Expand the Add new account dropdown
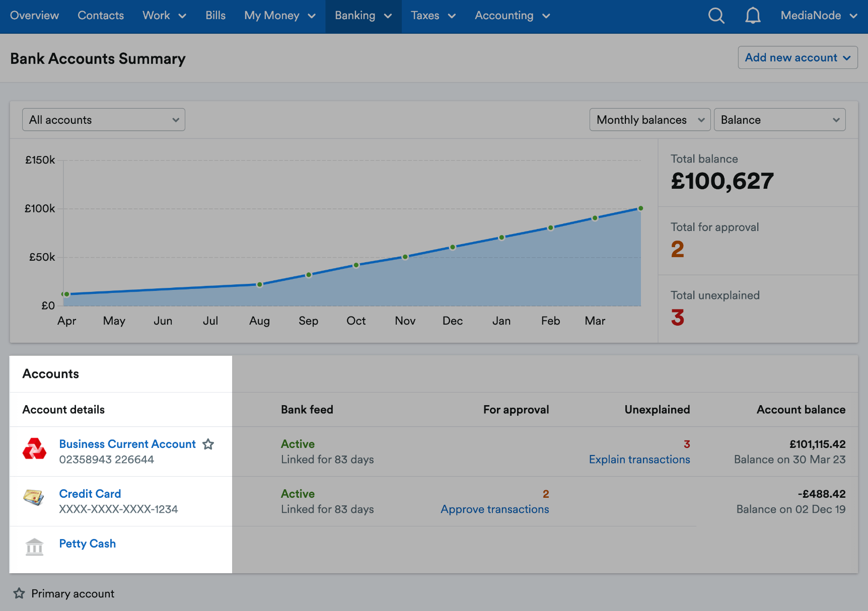868x611 pixels. (797, 57)
